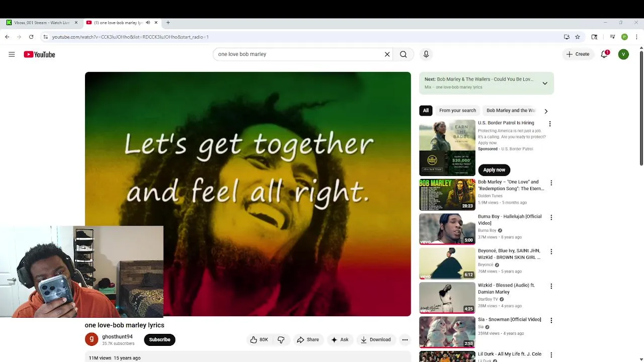Expand the Next mix playlist chevron

[545, 83]
